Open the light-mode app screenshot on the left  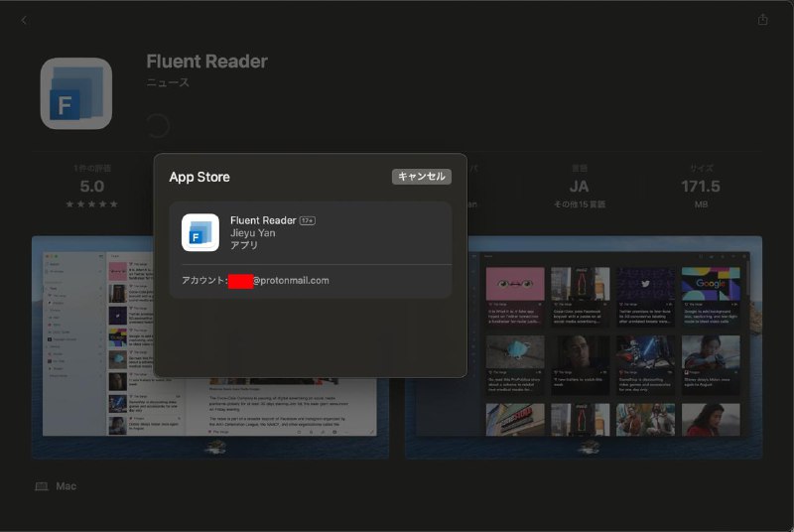pyautogui.click(x=94, y=347)
